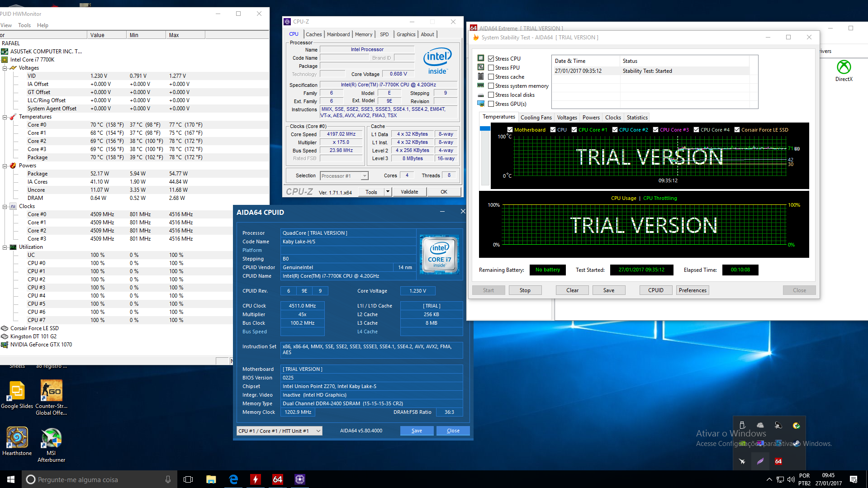Enable the Stress cache checkbox

coord(491,77)
